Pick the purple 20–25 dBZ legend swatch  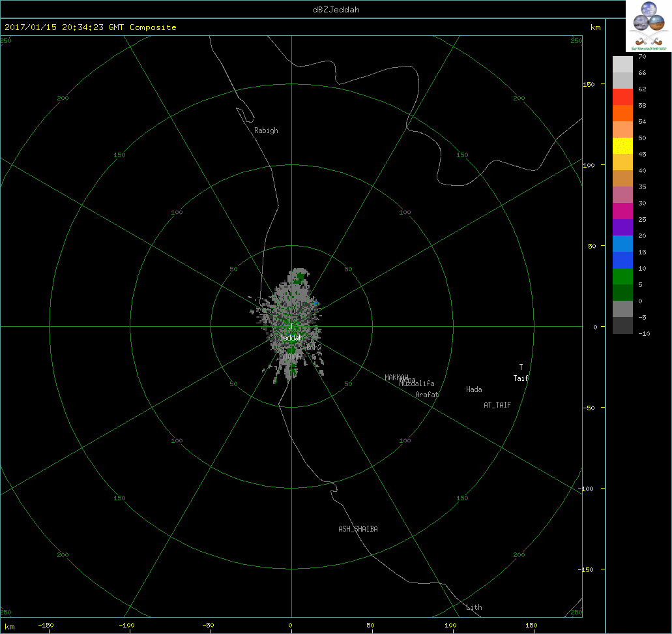(622, 228)
